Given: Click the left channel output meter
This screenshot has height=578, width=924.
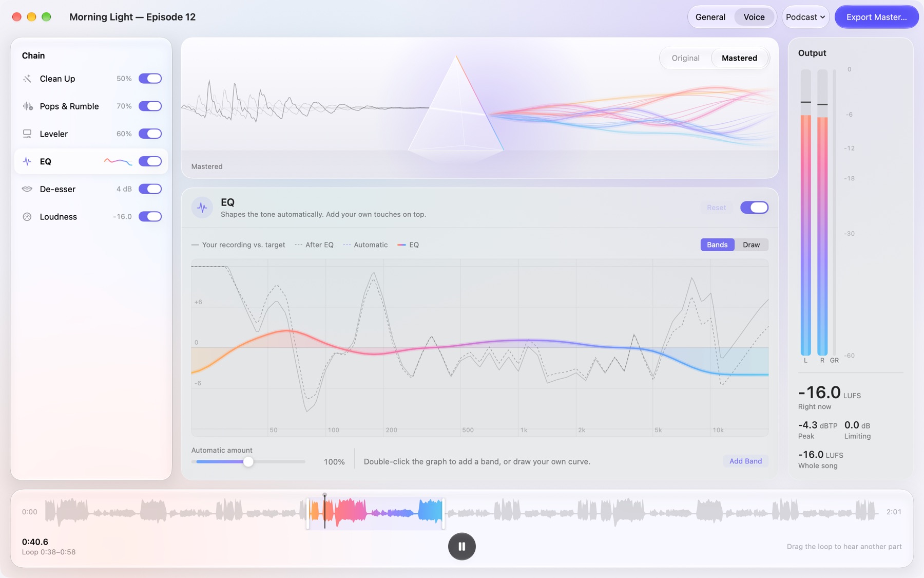Looking at the screenshot, I should 806,212.
